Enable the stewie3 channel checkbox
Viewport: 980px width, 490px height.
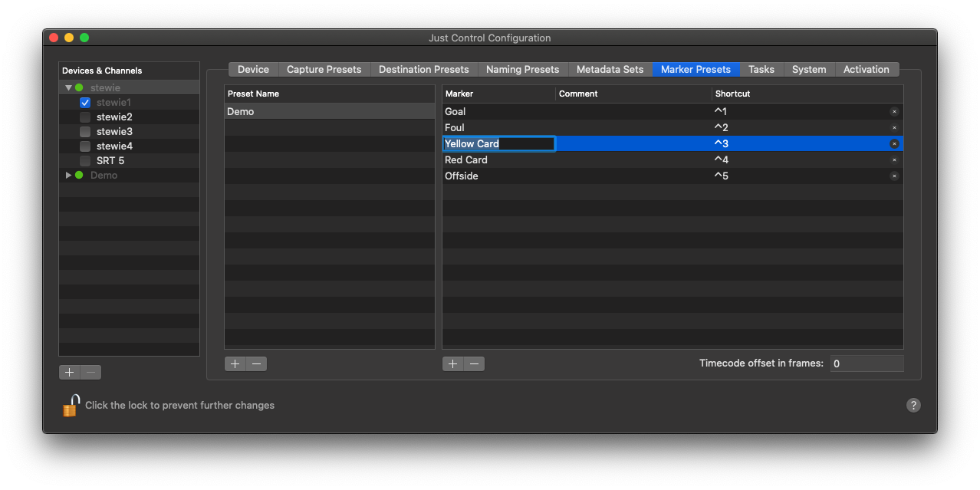coord(85,131)
